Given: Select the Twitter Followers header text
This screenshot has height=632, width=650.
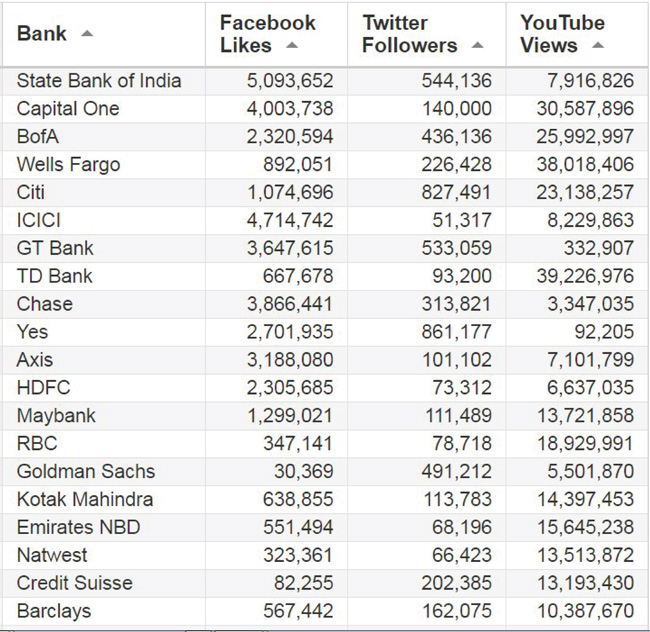Looking at the screenshot, I should [410, 34].
